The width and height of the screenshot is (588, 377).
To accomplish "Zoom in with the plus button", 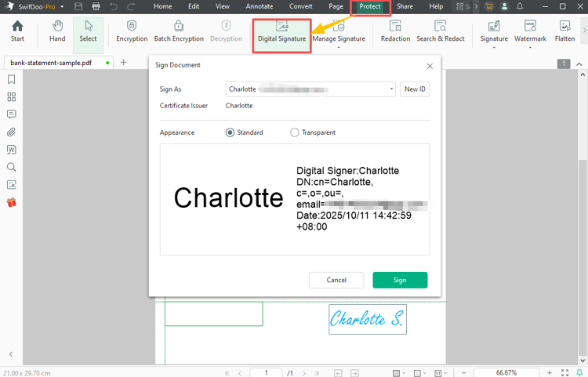I will pyautogui.click(x=550, y=373).
